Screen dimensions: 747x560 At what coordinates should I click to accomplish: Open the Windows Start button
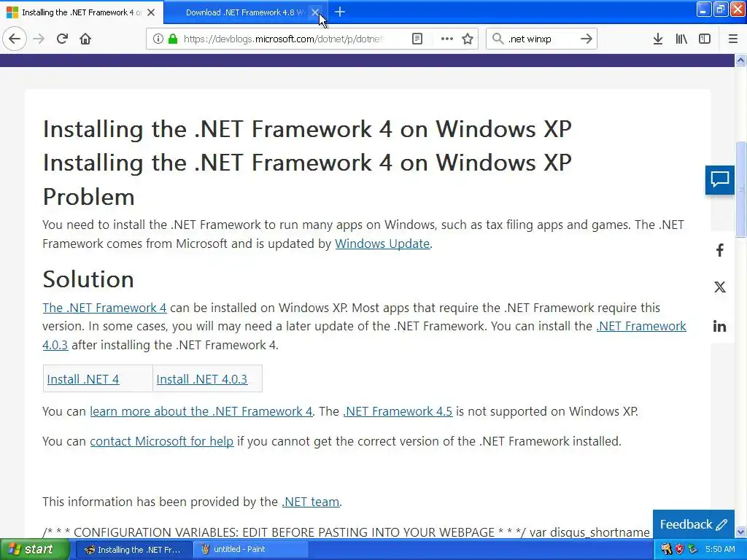point(34,549)
